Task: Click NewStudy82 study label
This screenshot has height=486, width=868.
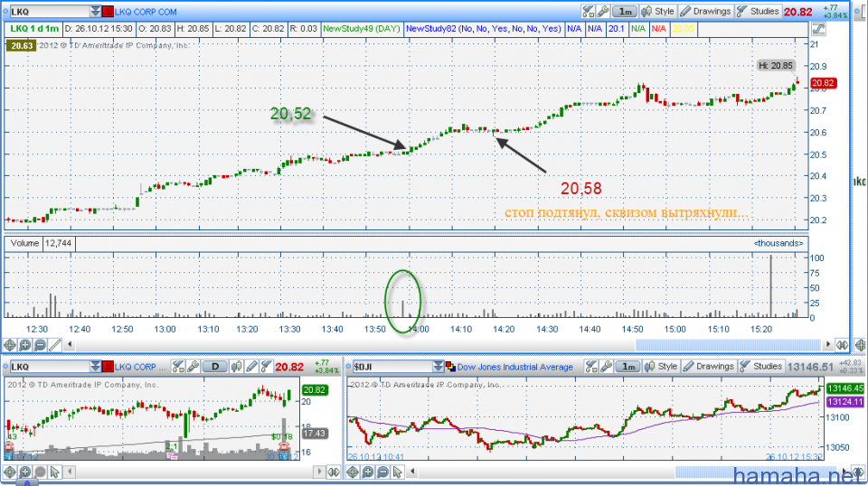Action: click(483, 29)
